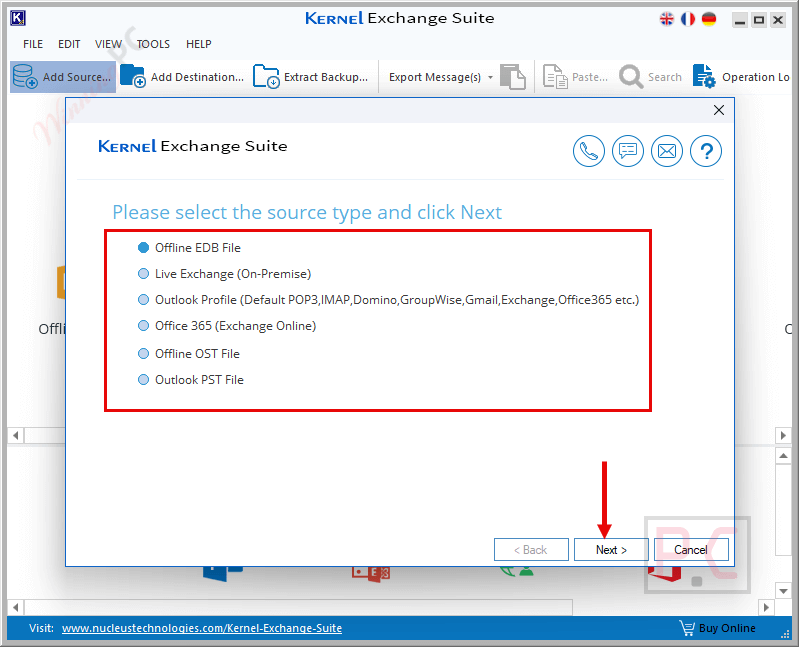Click the email support icon in dialog

(667, 151)
